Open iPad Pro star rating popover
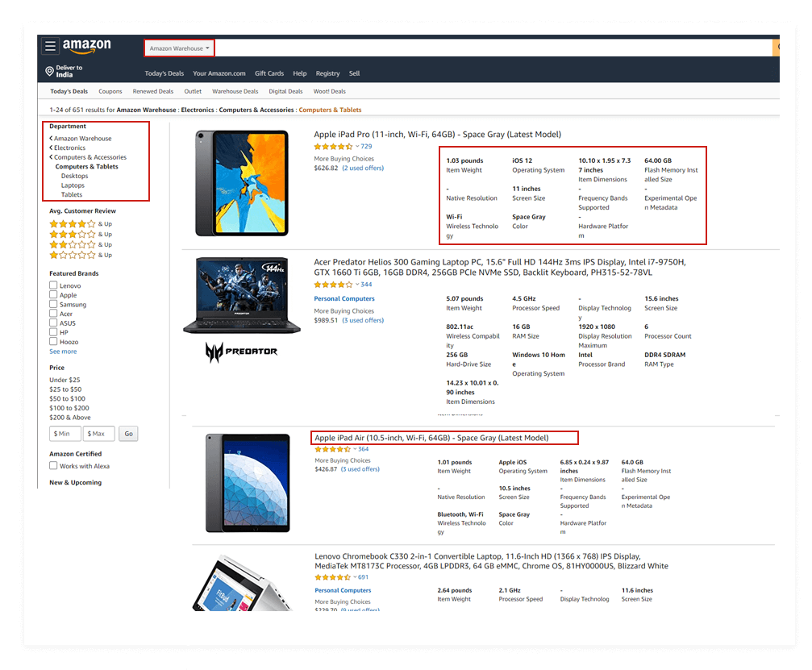812x670 pixels. (335, 147)
